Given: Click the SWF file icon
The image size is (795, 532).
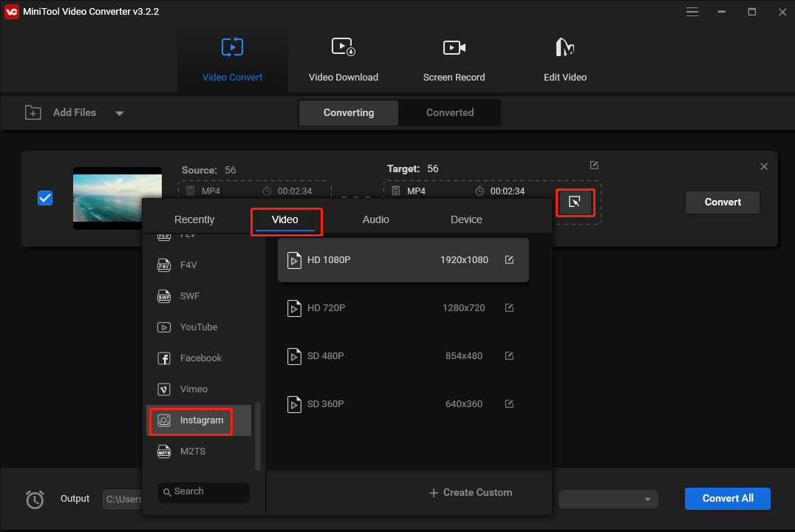Looking at the screenshot, I should [164, 296].
